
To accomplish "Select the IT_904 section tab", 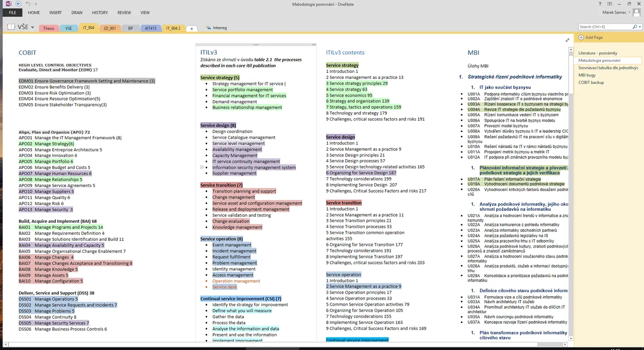I will tap(89, 28).
